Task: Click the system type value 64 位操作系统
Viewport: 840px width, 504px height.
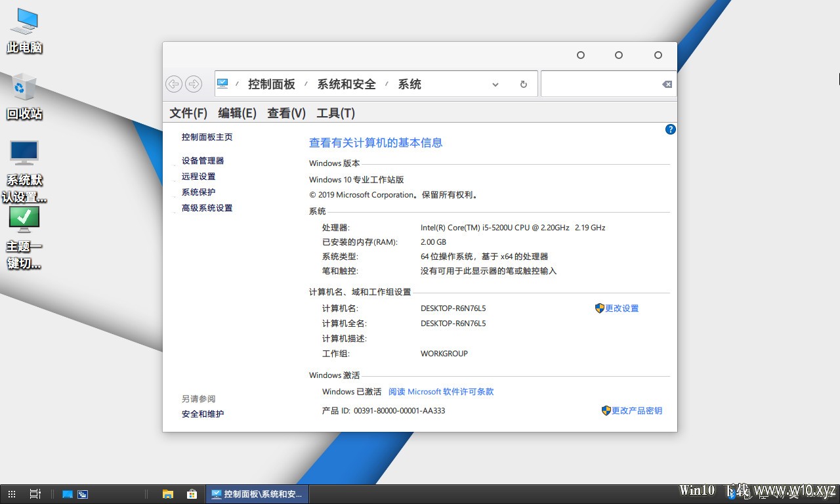Action: click(x=484, y=257)
